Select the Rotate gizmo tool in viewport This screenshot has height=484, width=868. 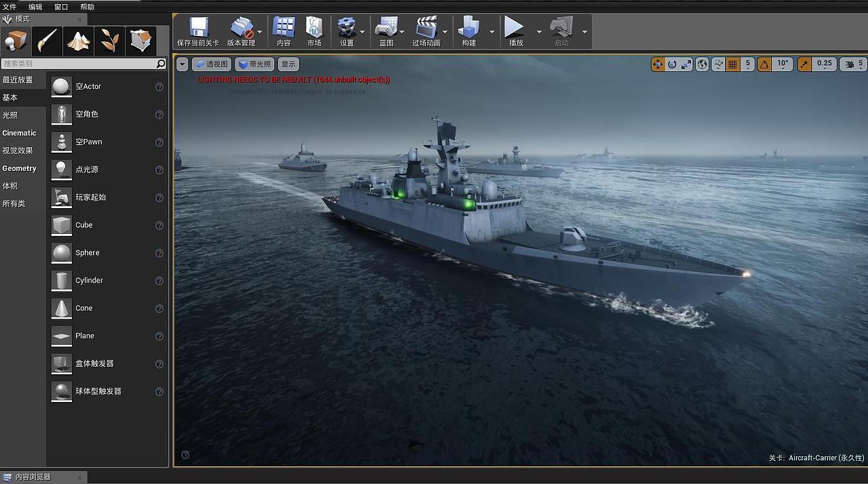pyautogui.click(x=672, y=64)
